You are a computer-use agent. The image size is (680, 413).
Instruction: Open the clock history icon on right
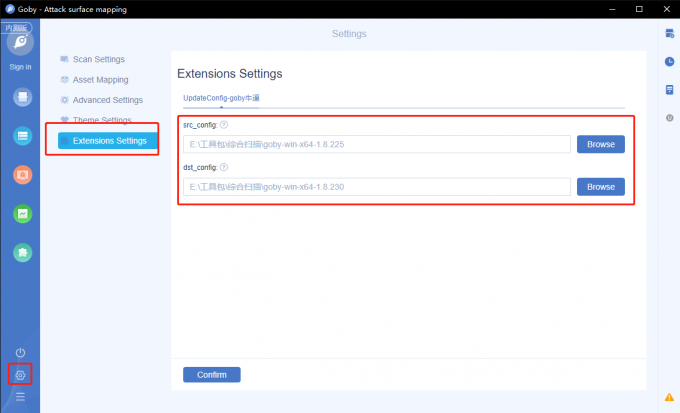[670, 62]
